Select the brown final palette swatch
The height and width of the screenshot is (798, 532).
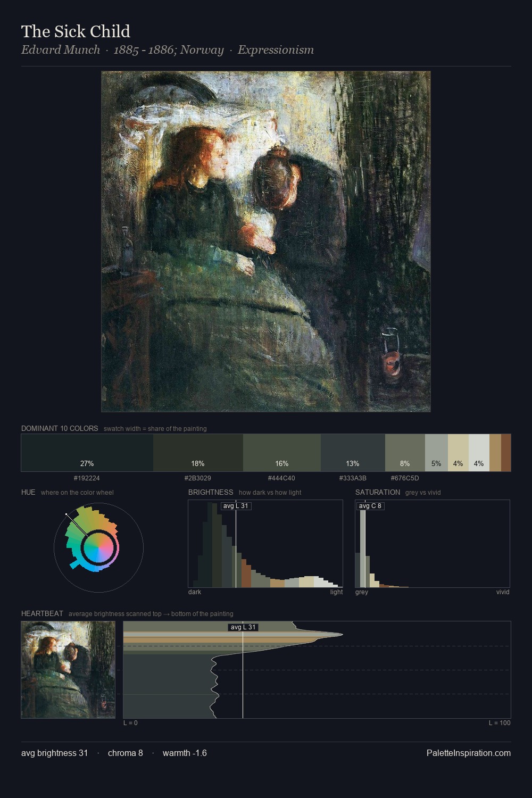click(506, 453)
